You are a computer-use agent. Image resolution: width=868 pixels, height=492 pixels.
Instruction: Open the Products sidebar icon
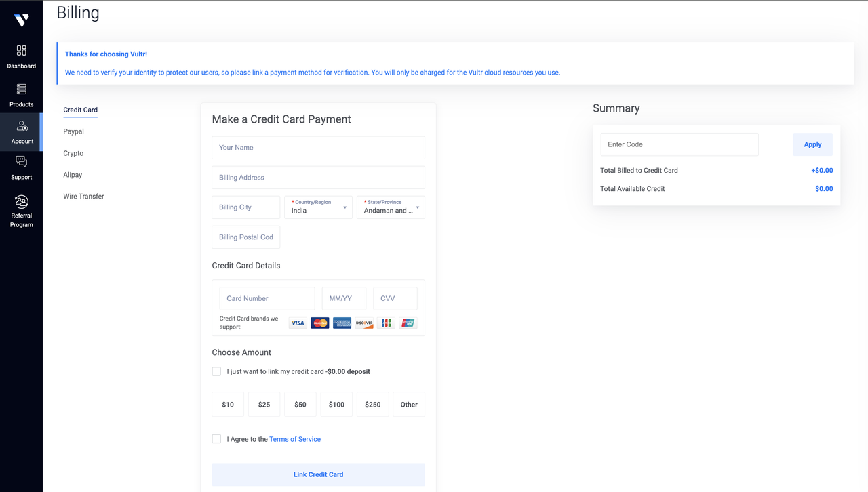[21, 89]
